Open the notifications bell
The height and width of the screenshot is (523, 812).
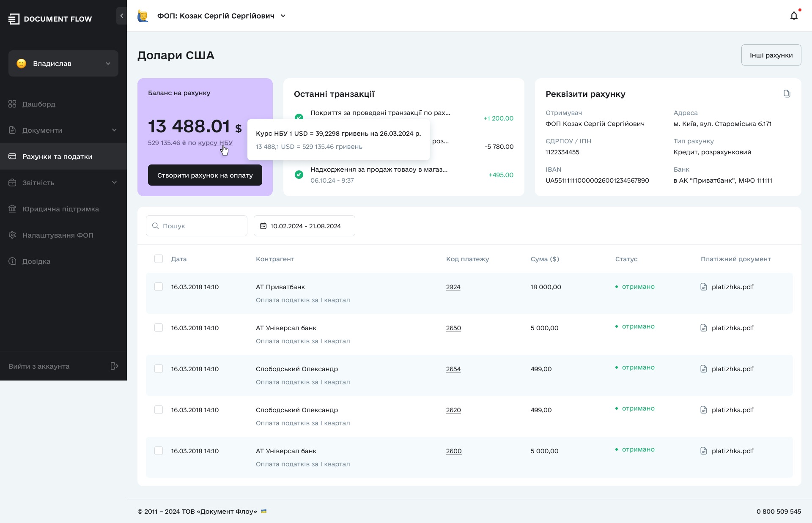(x=794, y=16)
